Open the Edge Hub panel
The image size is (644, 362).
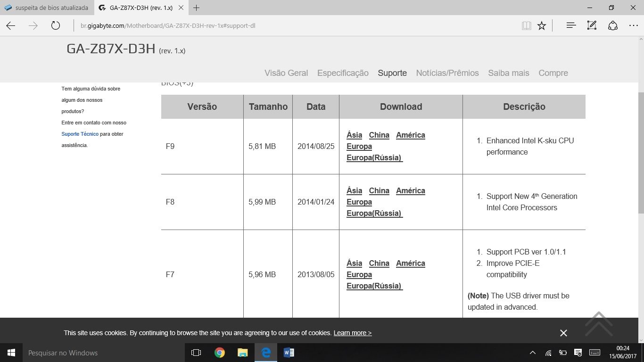click(571, 25)
